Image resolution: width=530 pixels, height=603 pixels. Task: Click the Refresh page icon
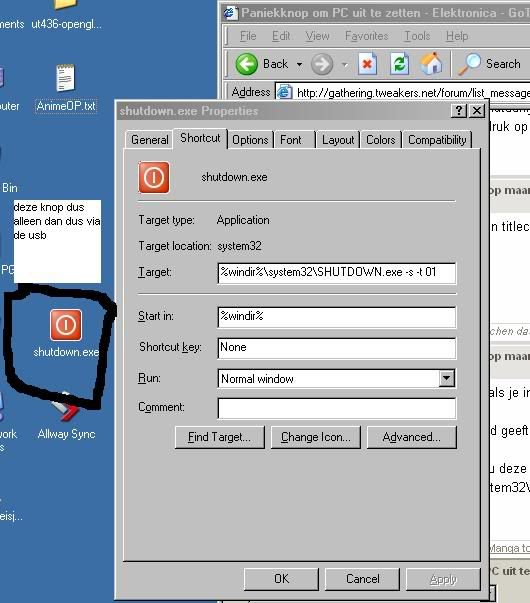[399, 64]
